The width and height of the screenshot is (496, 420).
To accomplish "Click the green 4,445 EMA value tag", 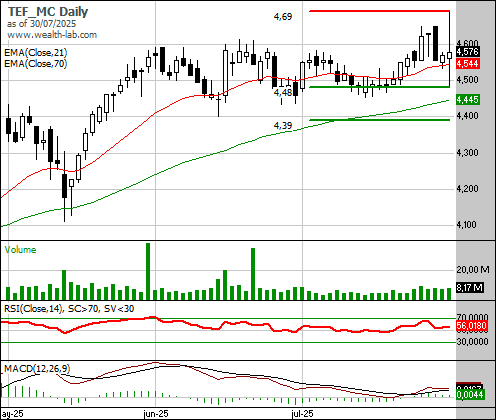I will [x=468, y=99].
